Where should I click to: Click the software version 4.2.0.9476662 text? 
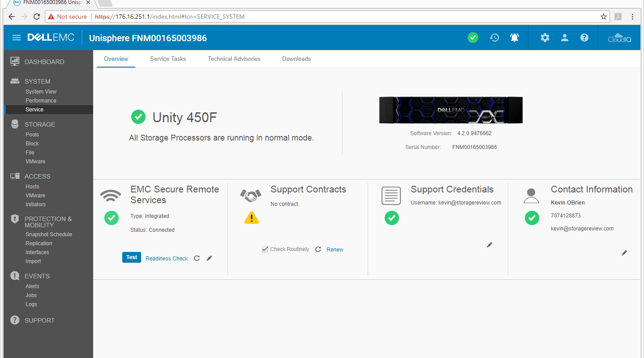(x=474, y=133)
